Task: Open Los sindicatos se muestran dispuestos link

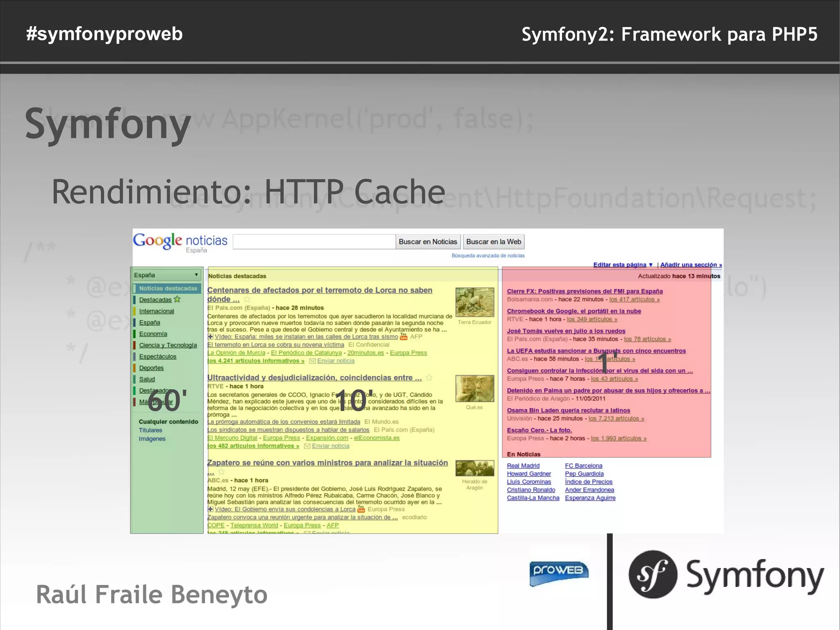Action: (x=288, y=430)
